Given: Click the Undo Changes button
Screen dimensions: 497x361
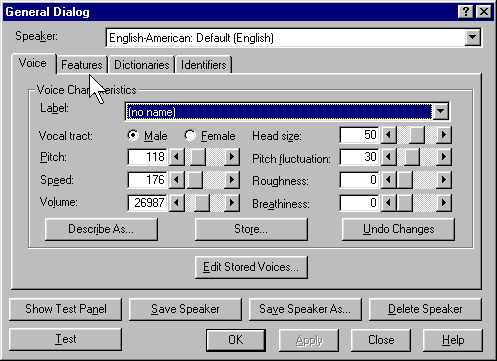Looking at the screenshot, I should point(398,229).
